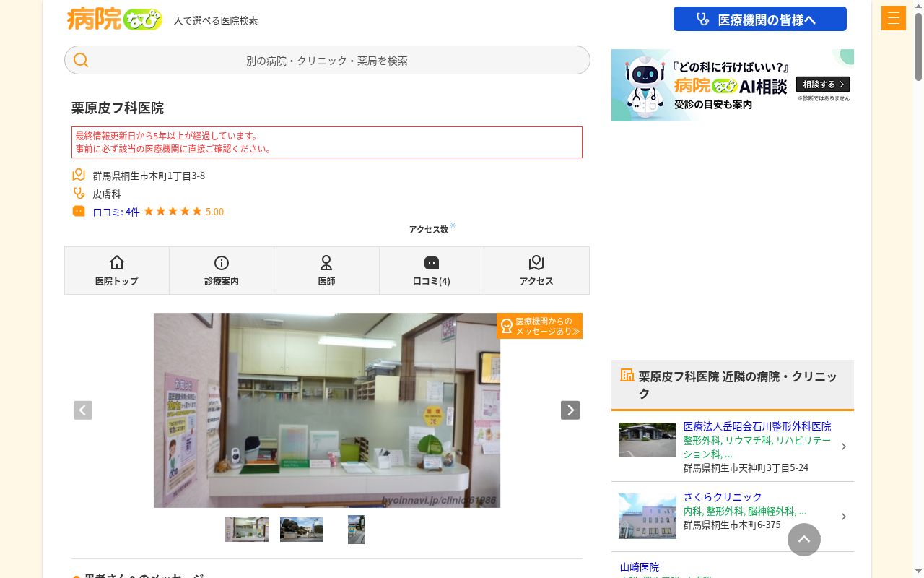The image size is (924, 578).
Task: Click the five-star rating 5.00
Action: pos(183,212)
